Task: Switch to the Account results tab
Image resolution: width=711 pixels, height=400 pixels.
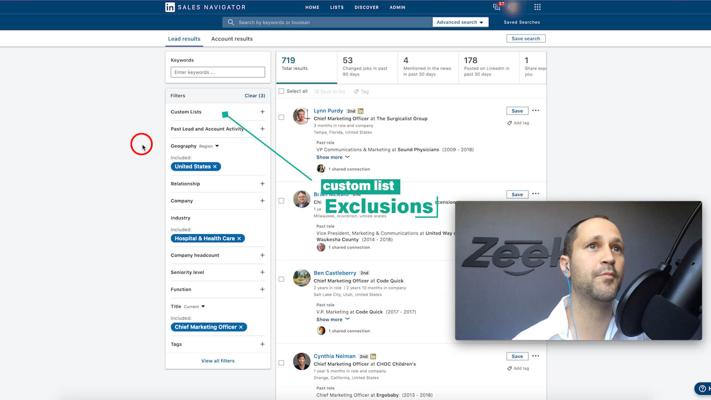Action: point(231,39)
